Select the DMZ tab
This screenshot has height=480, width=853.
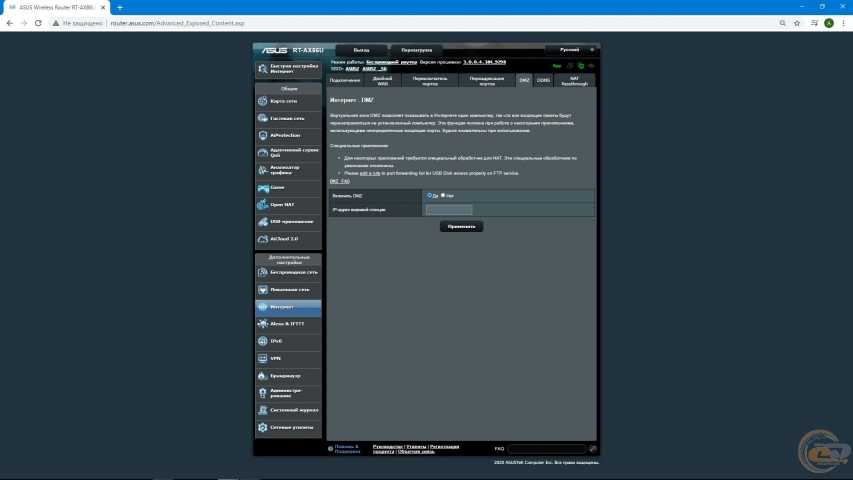[x=524, y=81]
